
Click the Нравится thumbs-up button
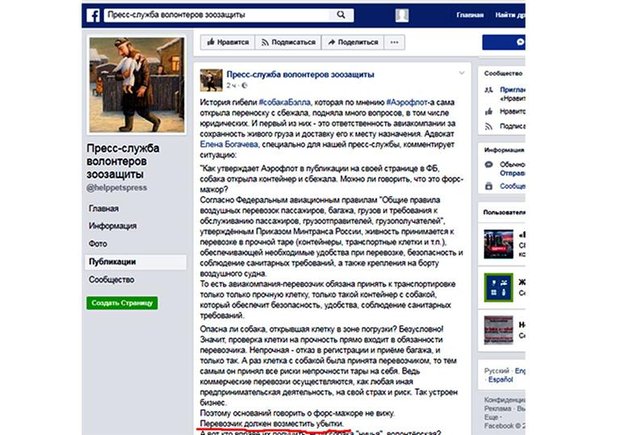coord(228,42)
